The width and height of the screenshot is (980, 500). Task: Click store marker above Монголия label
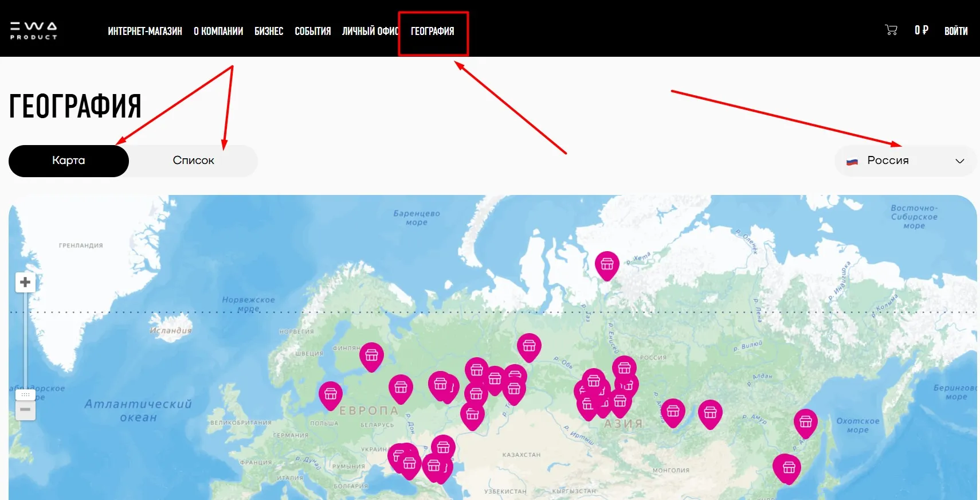click(673, 412)
